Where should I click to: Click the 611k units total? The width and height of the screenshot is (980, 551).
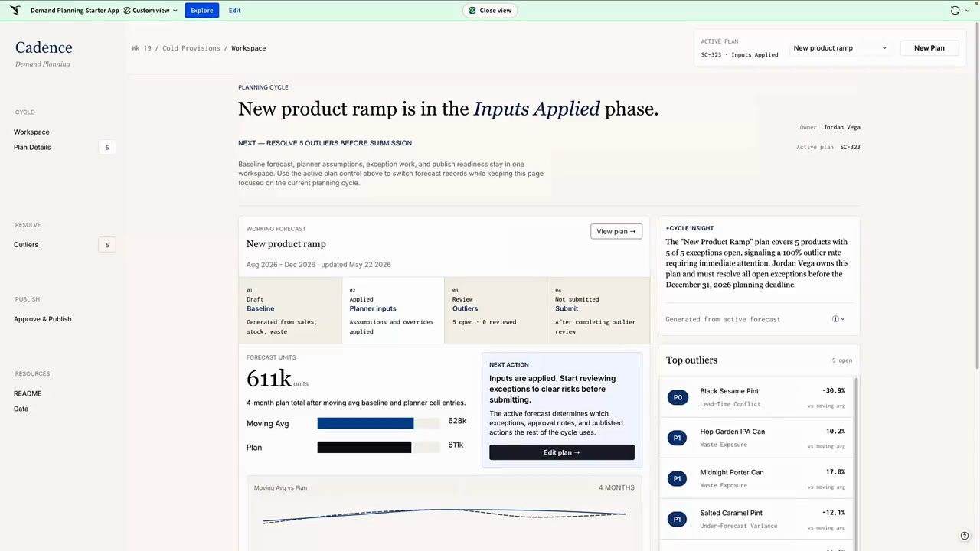(x=269, y=378)
